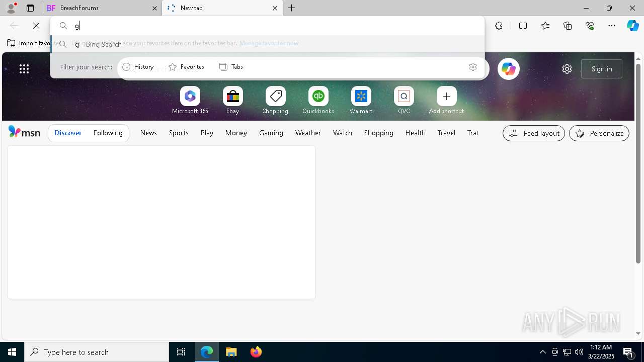
Task: Select the Discover feed tab
Action: point(68,133)
